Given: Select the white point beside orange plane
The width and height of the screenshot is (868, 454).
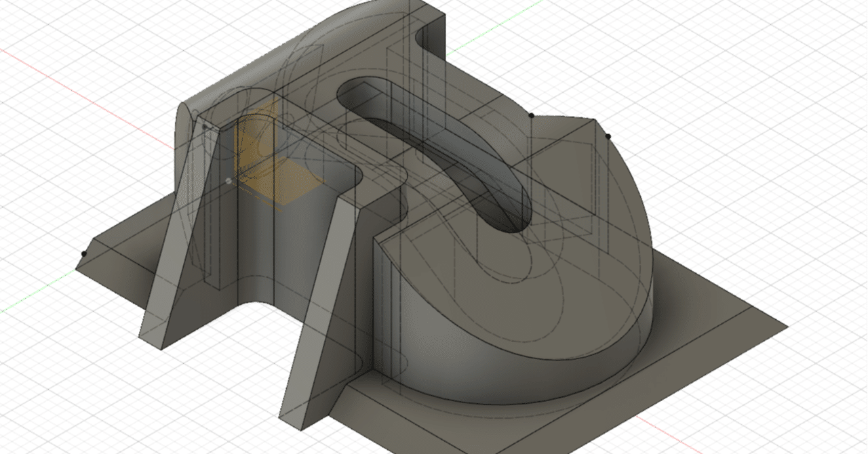Looking at the screenshot, I should coord(228,180).
